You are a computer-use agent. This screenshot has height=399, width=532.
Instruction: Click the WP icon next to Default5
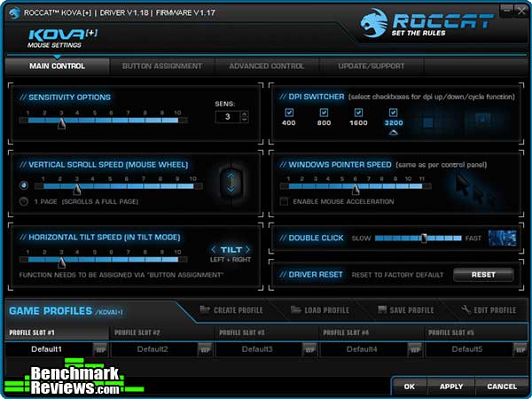(x=520, y=349)
